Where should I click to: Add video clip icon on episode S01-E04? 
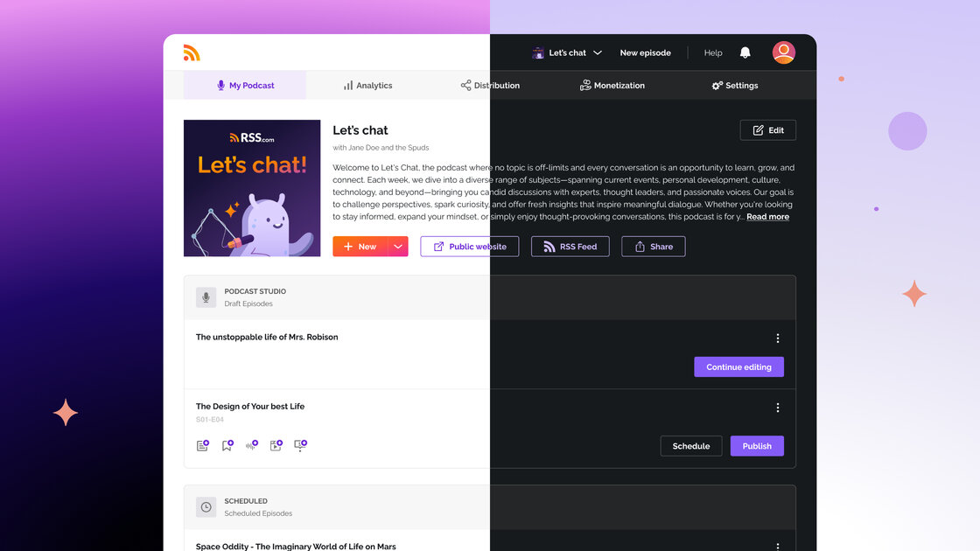(276, 445)
